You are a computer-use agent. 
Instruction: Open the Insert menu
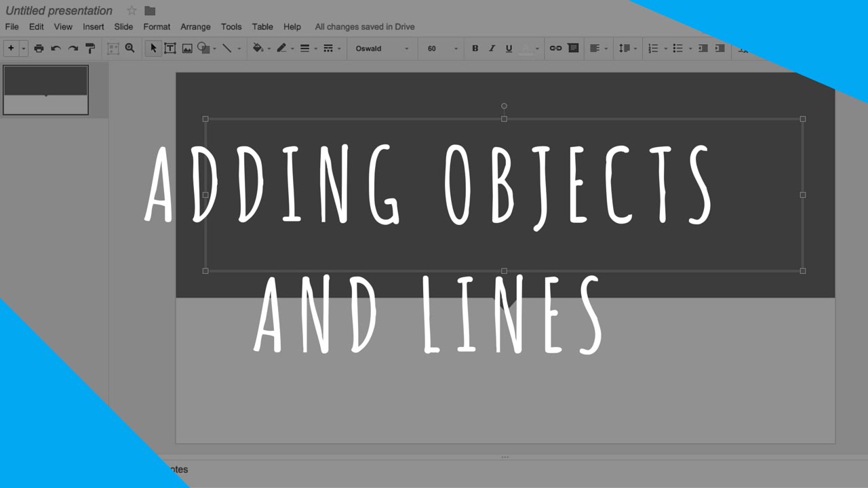94,26
